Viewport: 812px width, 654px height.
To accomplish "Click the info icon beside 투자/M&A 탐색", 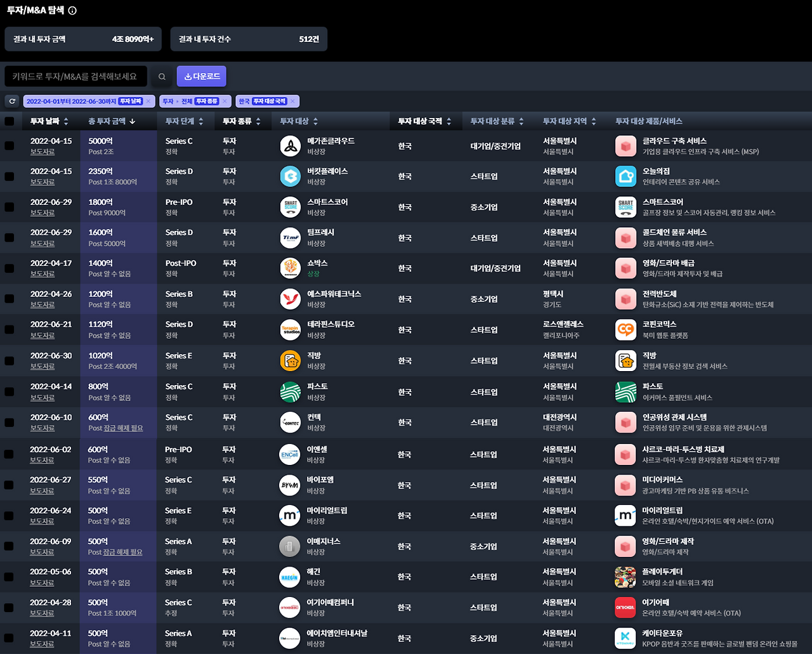I will point(72,11).
